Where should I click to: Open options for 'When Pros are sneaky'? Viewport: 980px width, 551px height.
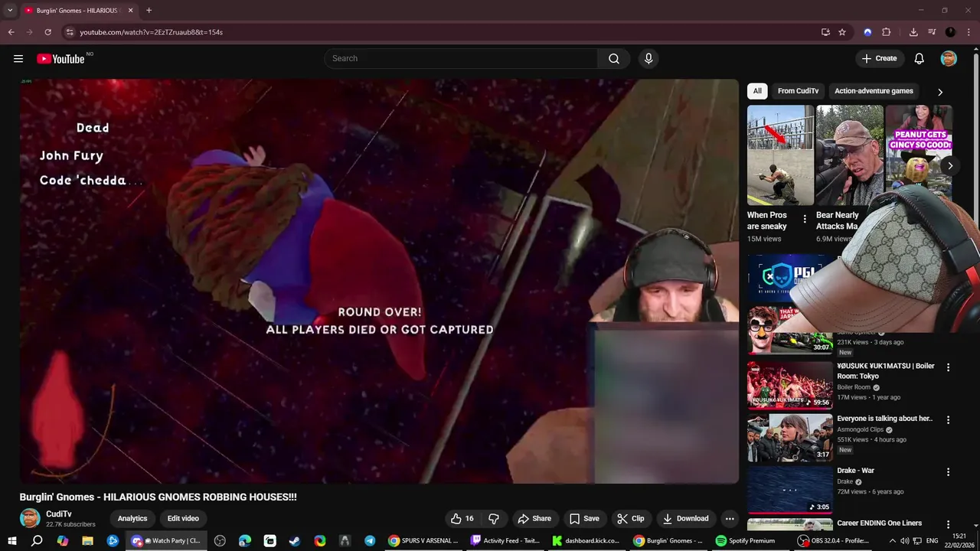(805, 220)
